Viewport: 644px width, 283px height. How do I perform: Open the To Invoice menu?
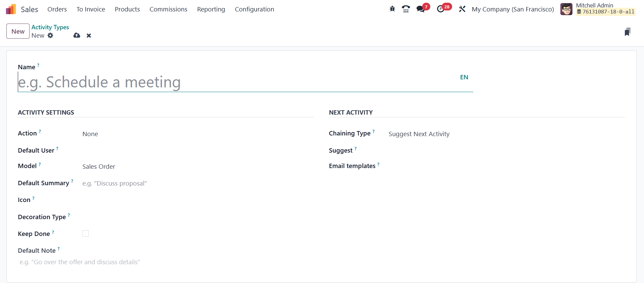click(x=91, y=9)
